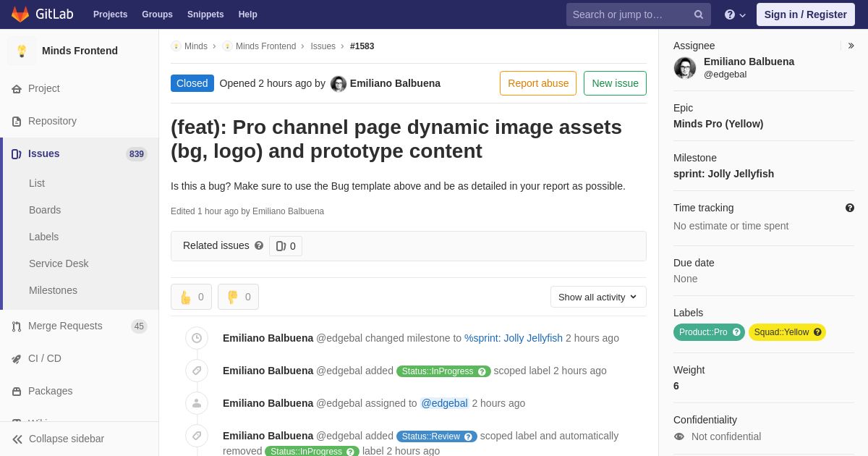Open Labels in the sidebar
Image resolution: width=868 pixels, height=456 pixels.
[x=43, y=237]
